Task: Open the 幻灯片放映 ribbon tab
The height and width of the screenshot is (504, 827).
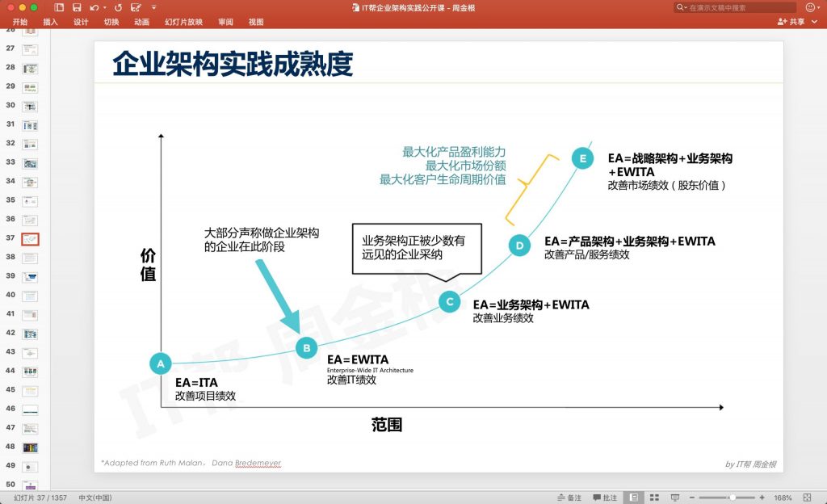Action: 183,22
